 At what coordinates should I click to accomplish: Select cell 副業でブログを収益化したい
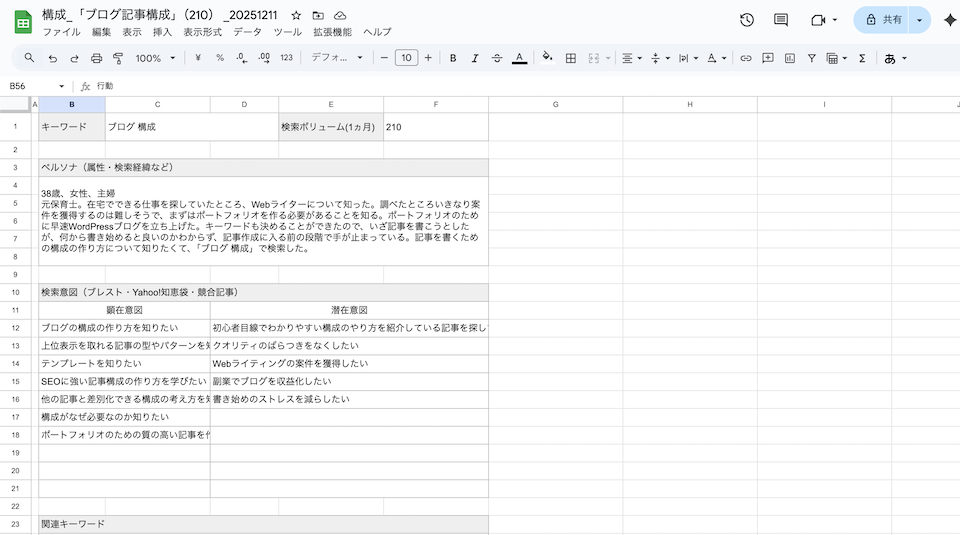click(349, 381)
